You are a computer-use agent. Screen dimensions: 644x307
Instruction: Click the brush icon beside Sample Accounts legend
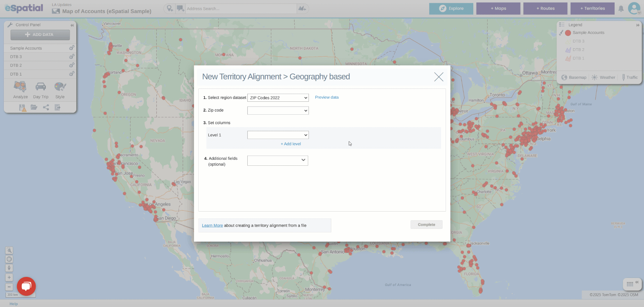(x=561, y=33)
